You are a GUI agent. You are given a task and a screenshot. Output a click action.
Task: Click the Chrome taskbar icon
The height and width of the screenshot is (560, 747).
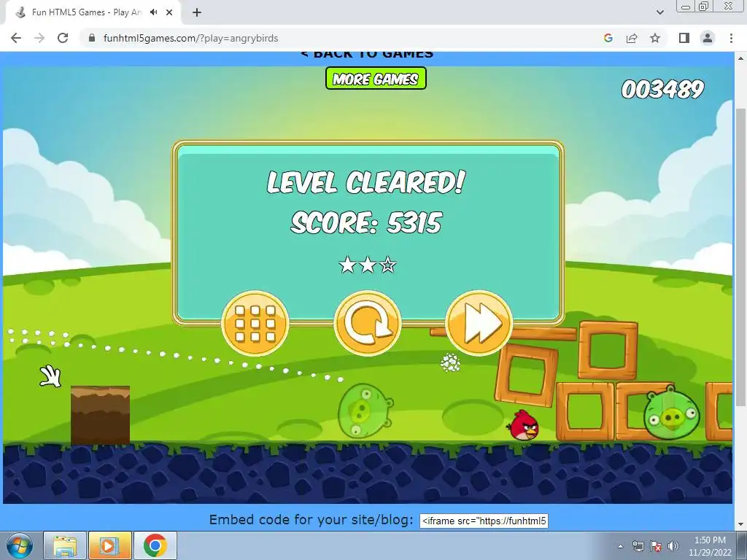(x=155, y=545)
